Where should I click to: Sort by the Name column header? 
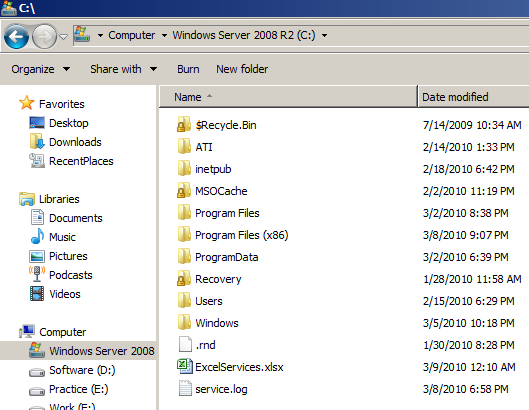pyautogui.click(x=288, y=97)
